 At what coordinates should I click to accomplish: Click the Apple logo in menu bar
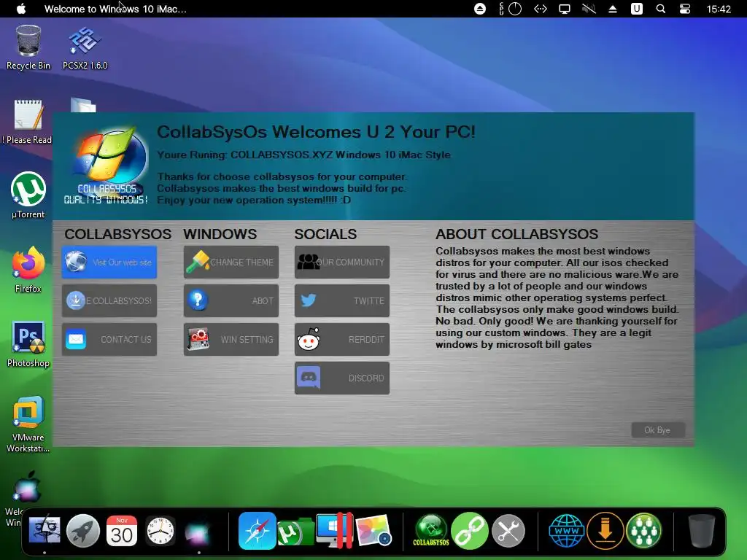(21, 9)
